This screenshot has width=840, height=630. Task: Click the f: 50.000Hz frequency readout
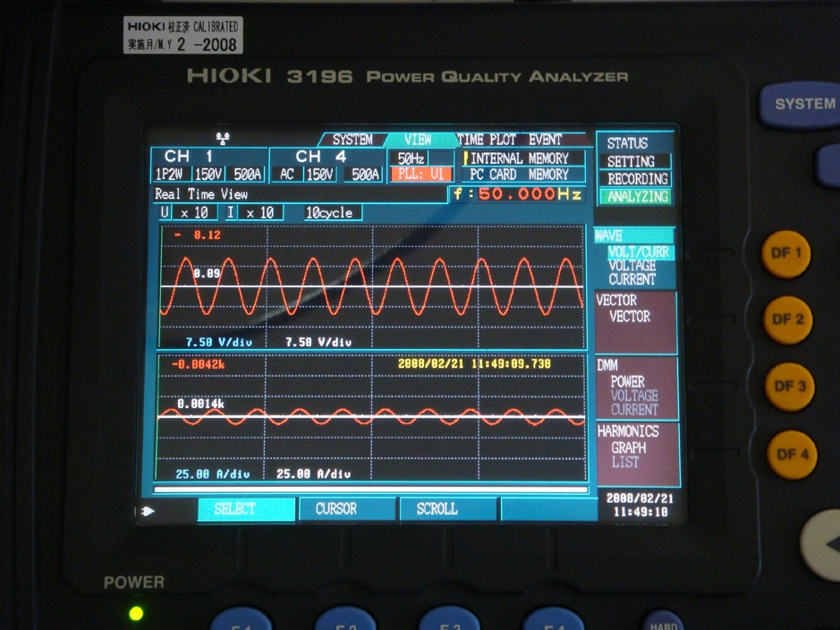[x=518, y=193]
